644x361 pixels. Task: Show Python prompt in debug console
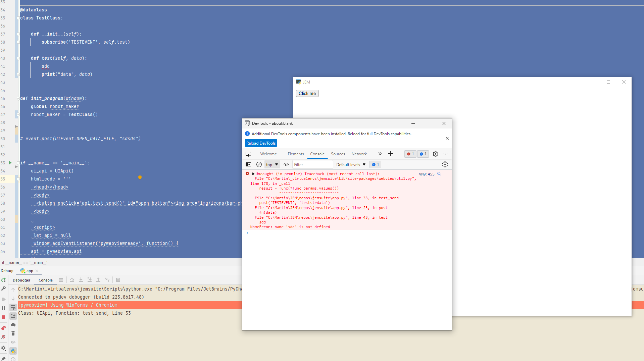click(x=13, y=351)
